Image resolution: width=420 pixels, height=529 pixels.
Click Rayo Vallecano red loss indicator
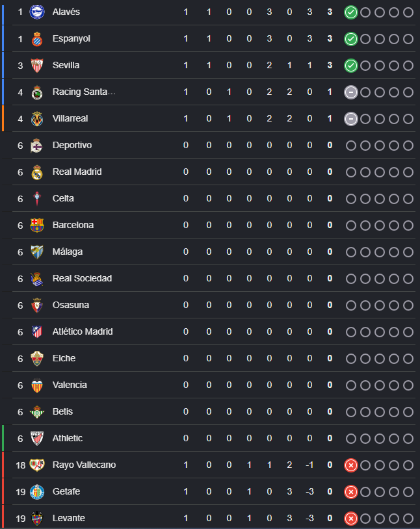click(351, 465)
